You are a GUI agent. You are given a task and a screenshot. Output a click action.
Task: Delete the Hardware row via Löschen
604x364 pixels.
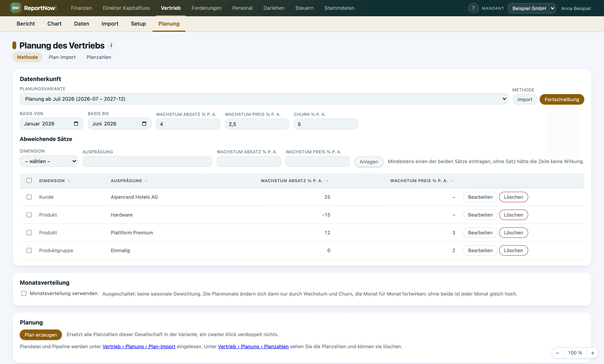coord(513,215)
